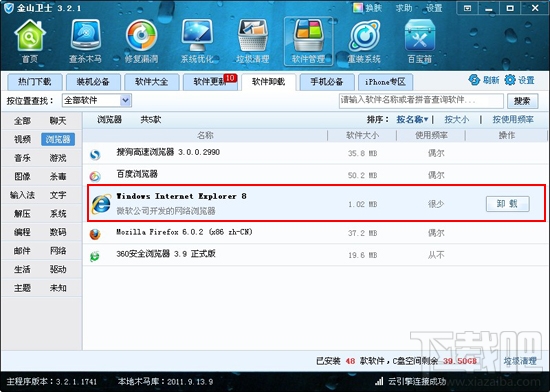Viewport: 550px width, 392px height.
Task: Click 使用频率 column header
Action: click(x=431, y=135)
